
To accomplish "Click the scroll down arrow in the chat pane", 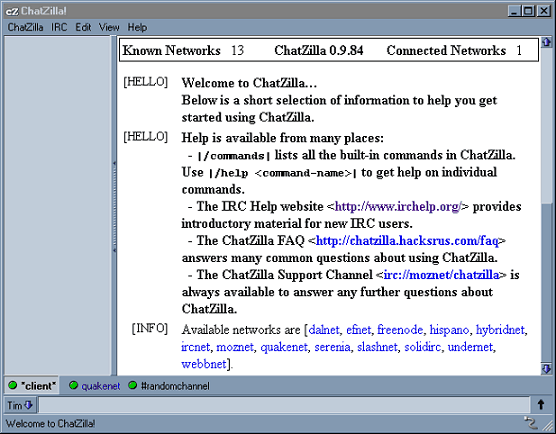I will pyautogui.click(x=546, y=369).
